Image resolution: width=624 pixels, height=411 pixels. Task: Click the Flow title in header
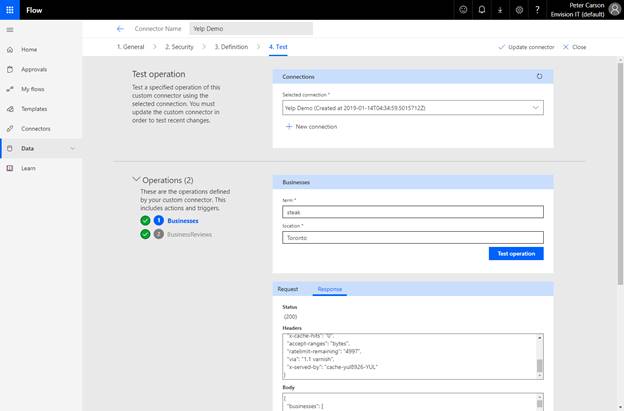coord(34,10)
